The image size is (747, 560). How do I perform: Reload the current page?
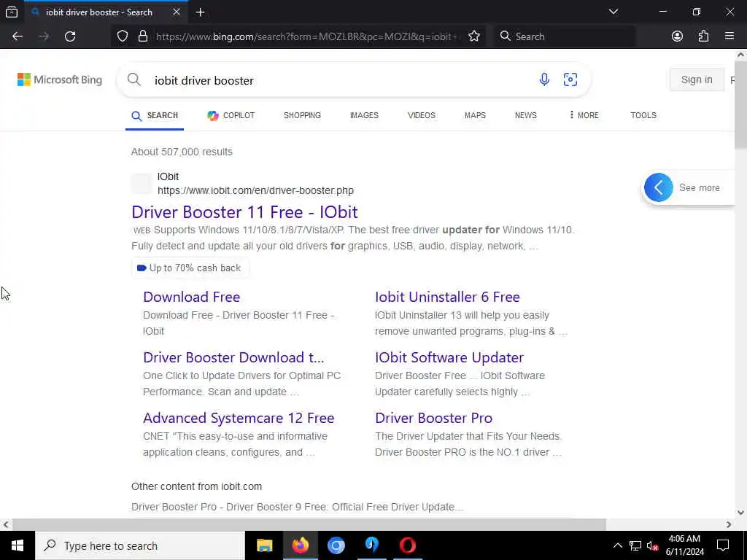70,36
